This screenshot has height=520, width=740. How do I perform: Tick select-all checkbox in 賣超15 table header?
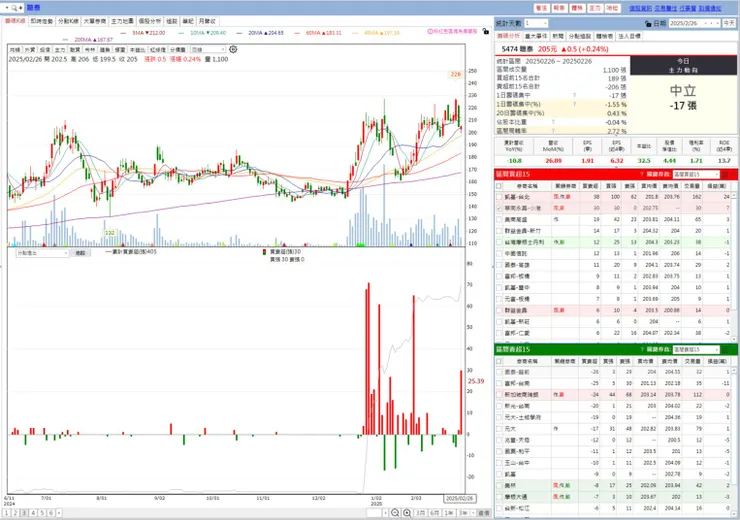coord(499,361)
